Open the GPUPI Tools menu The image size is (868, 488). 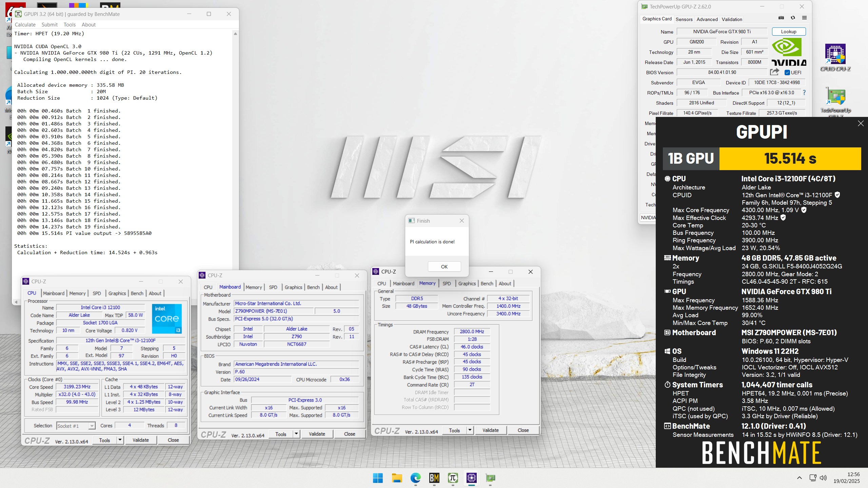click(70, 24)
